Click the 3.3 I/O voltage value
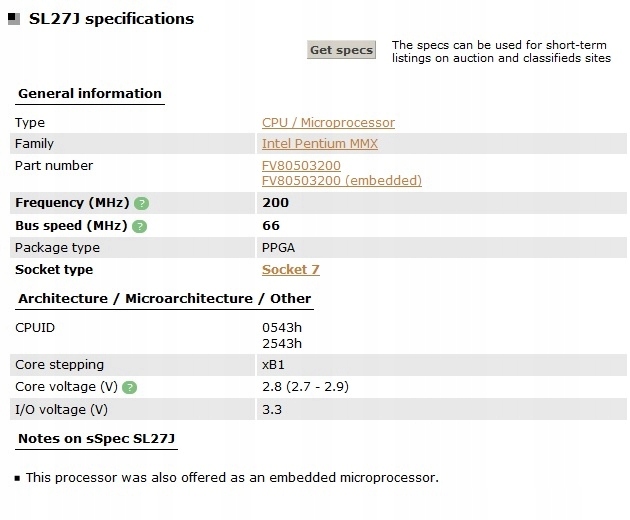630x520 pixels. [270, 409]
